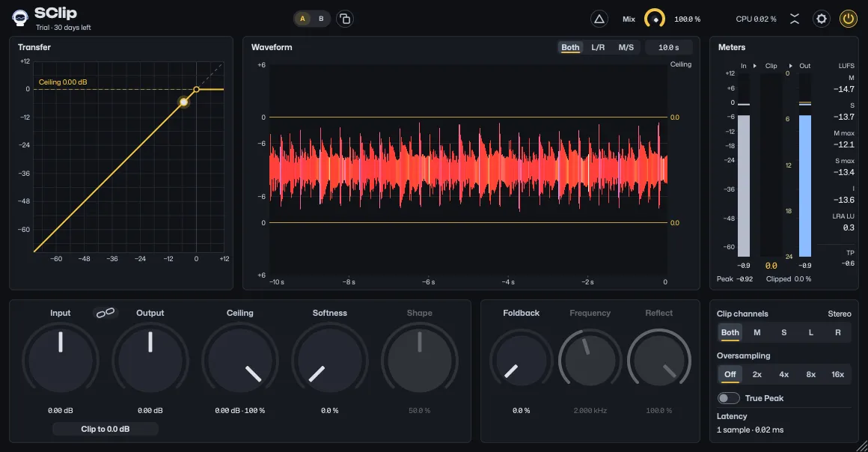Viewport: 868px width, 452px height.
Task: Click the arrow between In and Clip meters
Action: coord(754,66)
